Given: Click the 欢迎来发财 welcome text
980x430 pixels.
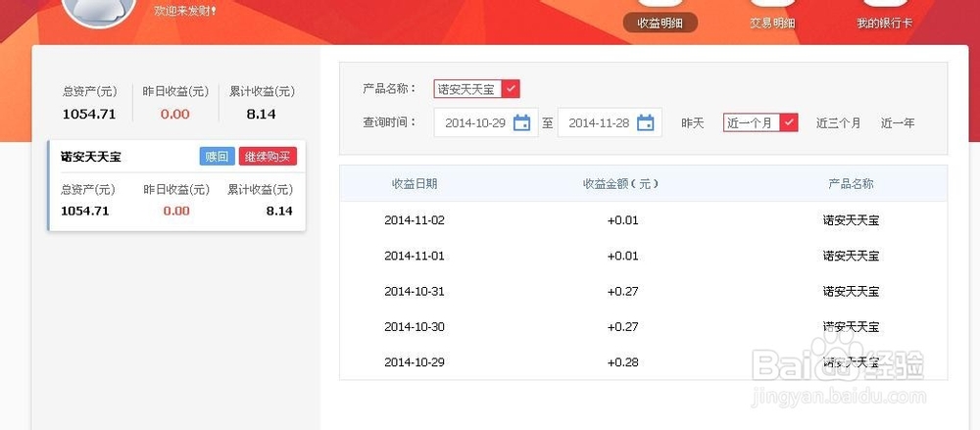Looking at the screenshot, I should [x=185, y=11].
